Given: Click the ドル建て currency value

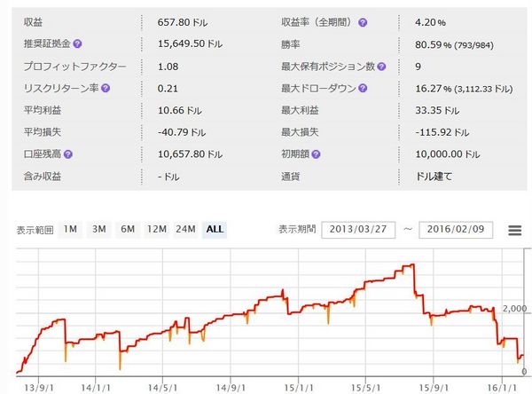Looking at the screenshot, I should [434, 177].
